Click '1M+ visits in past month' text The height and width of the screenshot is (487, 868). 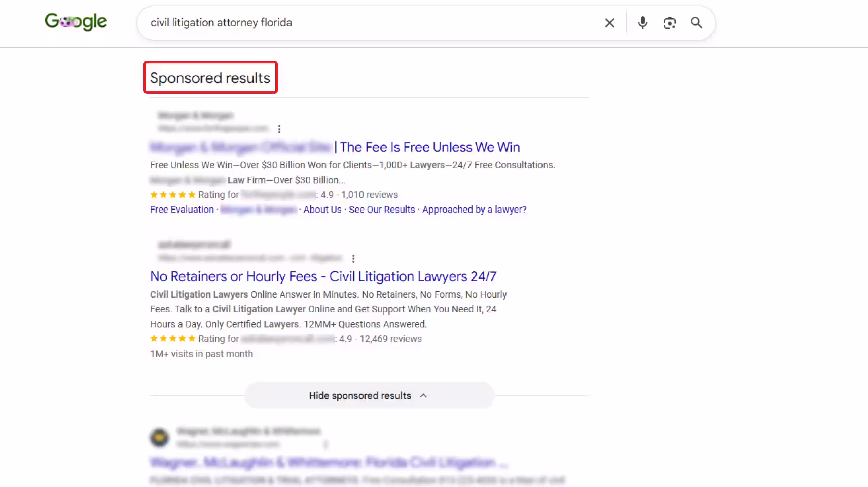point(201,354)
